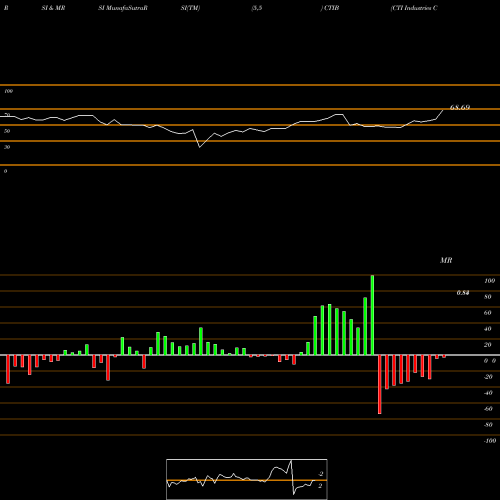The image size is (500, 500).
Task: Click the 68.69 RSI value label
Action: click(460, 107)
